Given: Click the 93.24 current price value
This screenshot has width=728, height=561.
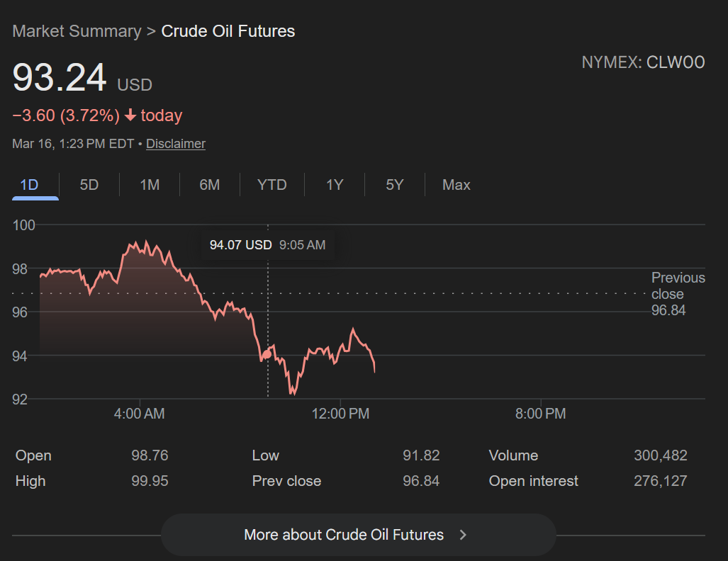Looking at the screenshot, I should tap(60, 78).
